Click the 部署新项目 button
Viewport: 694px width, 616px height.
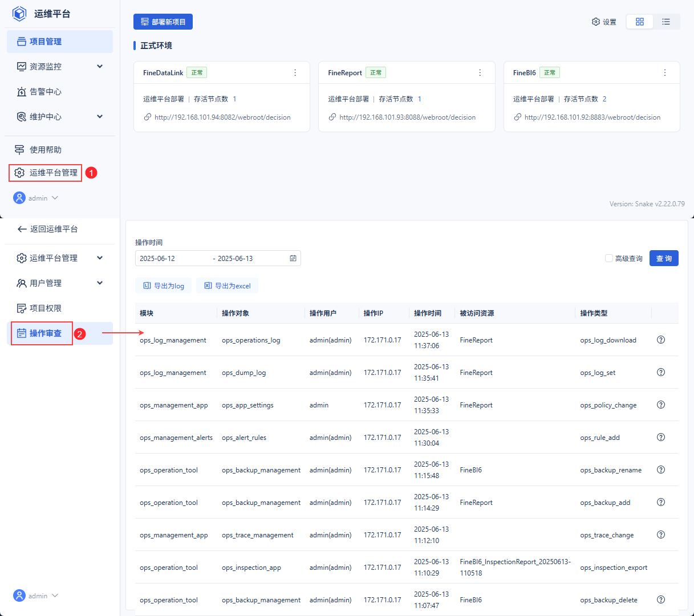pyautogui.click(x=163, y=22)
